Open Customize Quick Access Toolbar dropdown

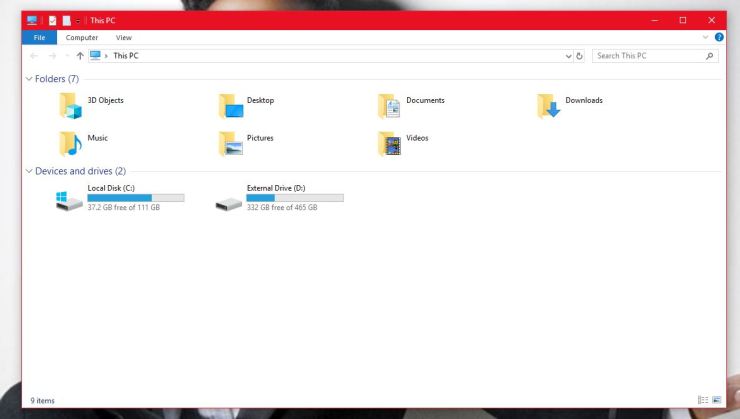[x=78, y=21]
